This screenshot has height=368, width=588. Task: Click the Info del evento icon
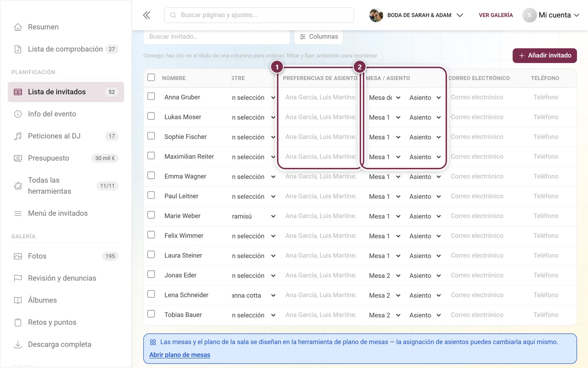pos(18,114)
